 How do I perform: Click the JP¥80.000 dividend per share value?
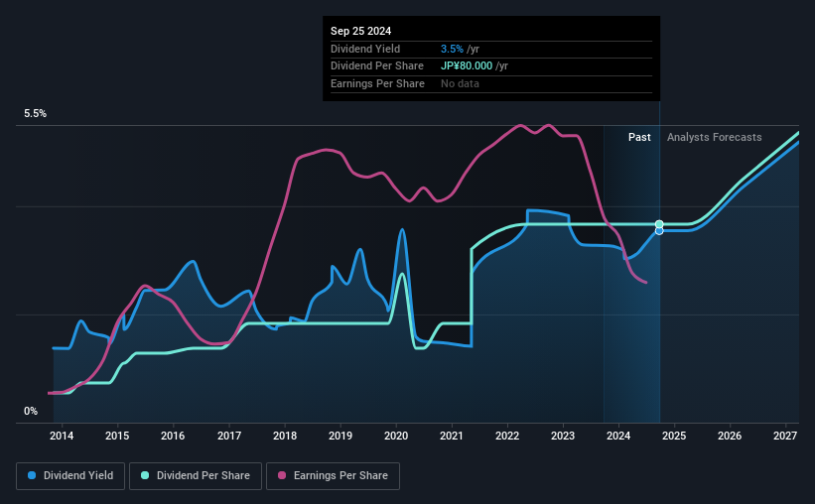(467, 66)
